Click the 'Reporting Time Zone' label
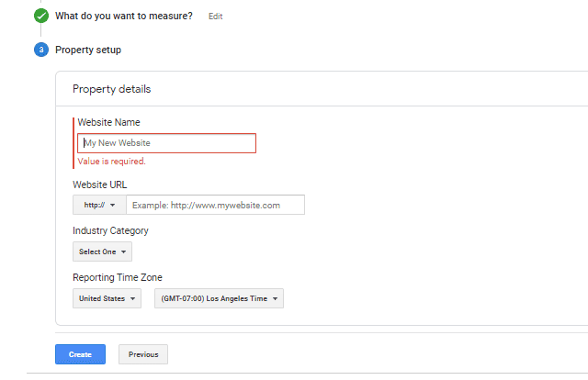The width and height of the screenshot is (588, 380). pyautogui.click(x=118, y=278)
